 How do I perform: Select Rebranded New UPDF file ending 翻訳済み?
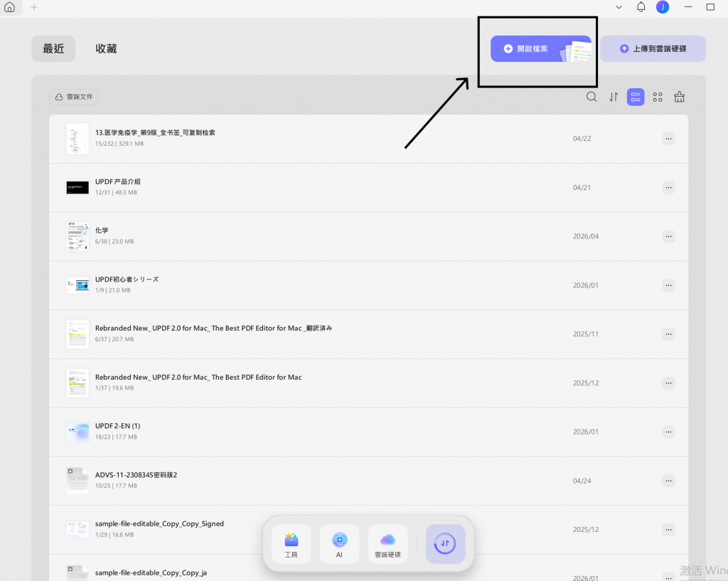[x=213, y=329]
